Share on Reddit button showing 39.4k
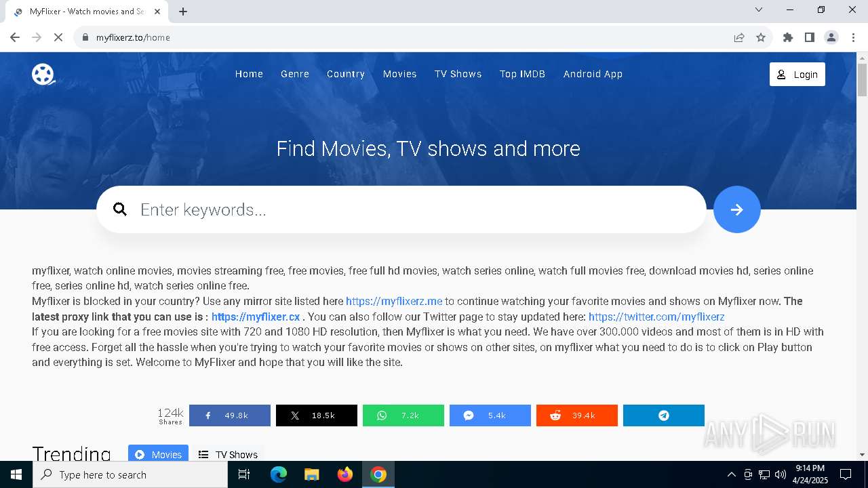868x488 pixels. point(577,415)
